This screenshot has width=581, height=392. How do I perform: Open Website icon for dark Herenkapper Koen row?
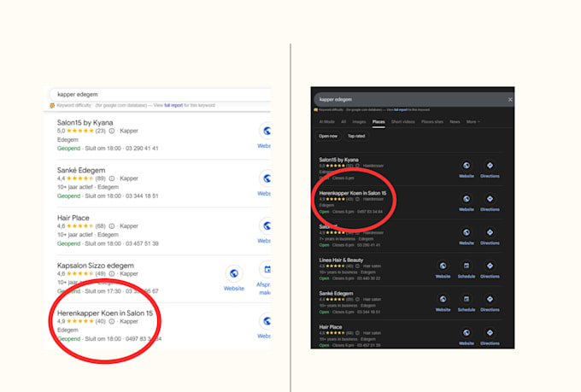(467, 199)
